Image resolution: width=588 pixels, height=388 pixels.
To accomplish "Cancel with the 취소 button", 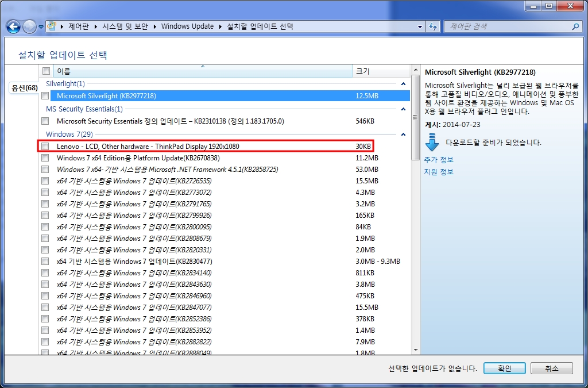I will pyautogui.click(x=552, y=368).
